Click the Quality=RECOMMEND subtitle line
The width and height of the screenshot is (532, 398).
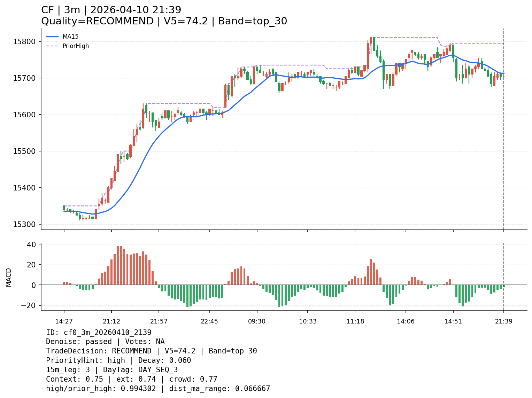pyautogui.click(x=164, y=21)
